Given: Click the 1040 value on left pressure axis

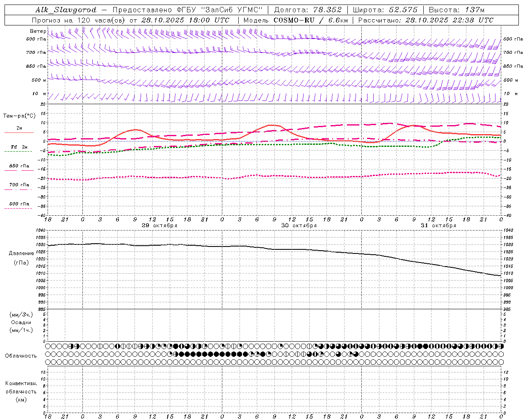Looking at the screenshot, I should pyautogui.click(x=41, y=231).
